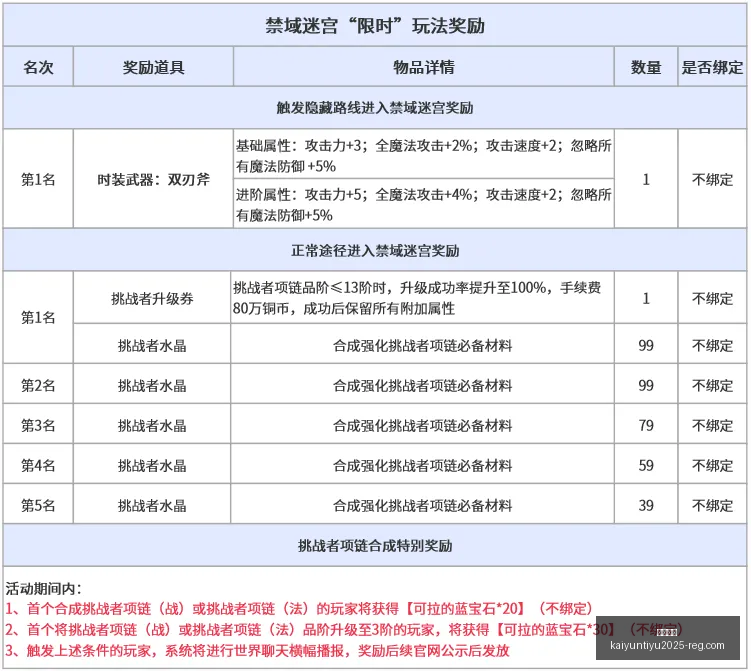Click 挑战者水晶 in the 第2名 row
Viewport: 751px width, 671px height.
[152, 385]
